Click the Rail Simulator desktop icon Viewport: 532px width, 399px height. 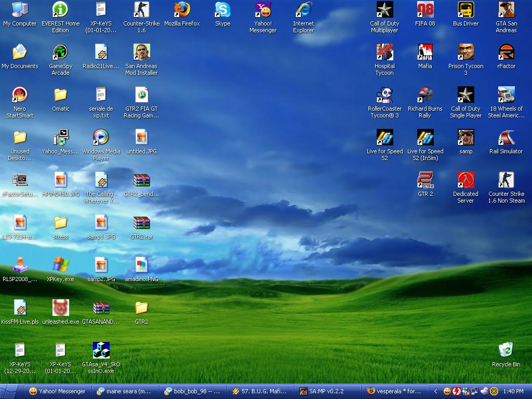click(x=506, y=138)
